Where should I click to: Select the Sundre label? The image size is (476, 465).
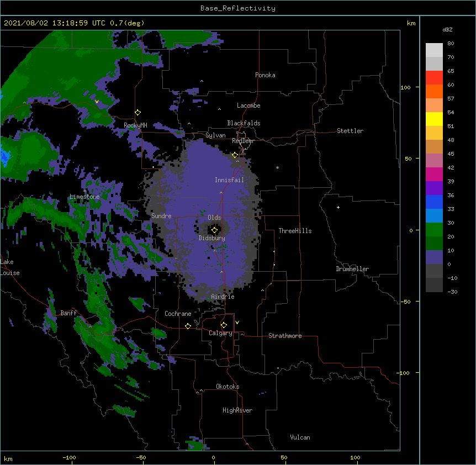[161, 216]
